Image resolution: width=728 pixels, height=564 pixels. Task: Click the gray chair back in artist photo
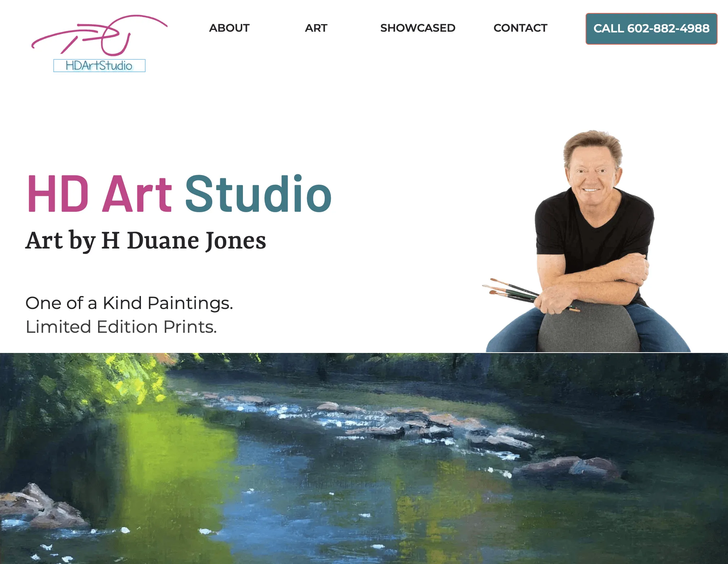click(588, 328)
